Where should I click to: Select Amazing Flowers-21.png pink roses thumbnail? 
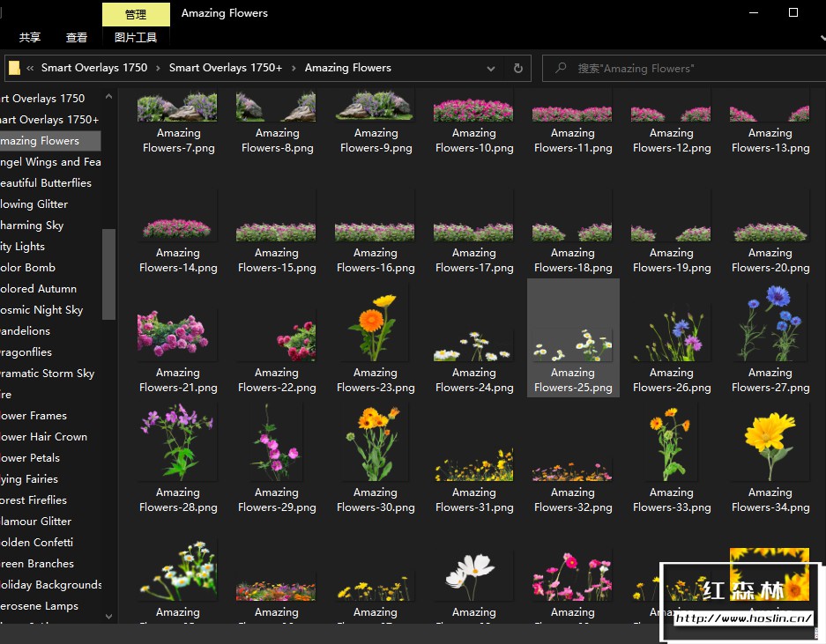click(174, 336)
